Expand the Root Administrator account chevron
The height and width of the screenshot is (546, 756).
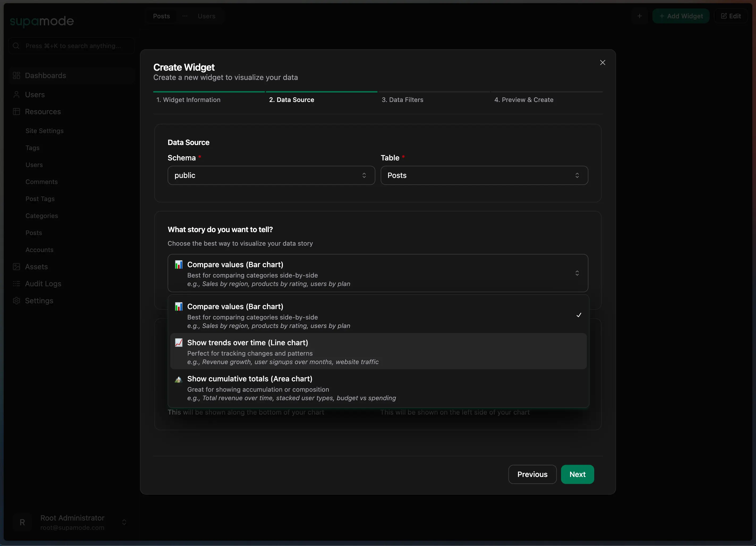pyautogui.click(x=124, y=522)
